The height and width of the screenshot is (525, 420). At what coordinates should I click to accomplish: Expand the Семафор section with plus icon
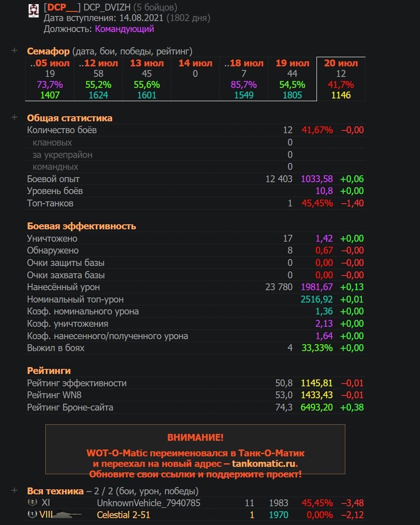14,50
